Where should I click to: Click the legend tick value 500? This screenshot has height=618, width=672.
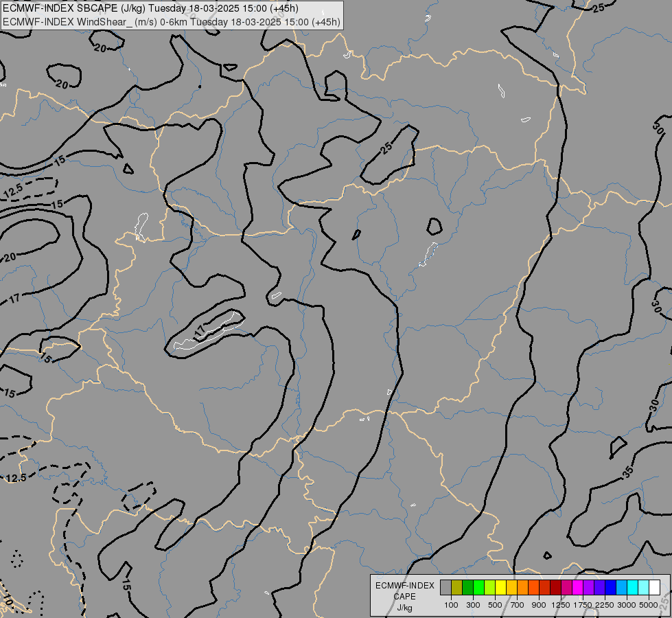click(x=495, y=605)
